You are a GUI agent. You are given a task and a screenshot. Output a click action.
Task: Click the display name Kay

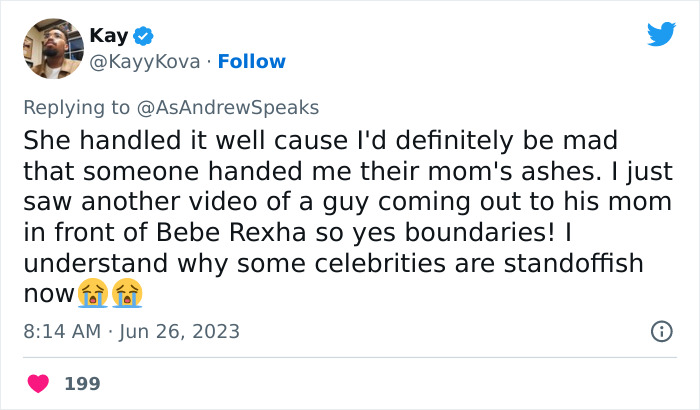pyautogui.click(x=108, y=36)
